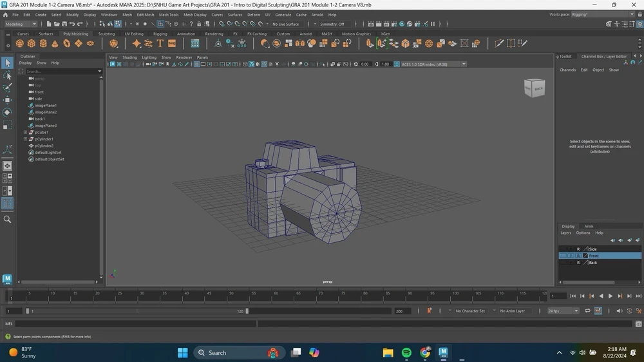
Task: Switch to the Sculpting shelf tab
Action: pos(106,34)
